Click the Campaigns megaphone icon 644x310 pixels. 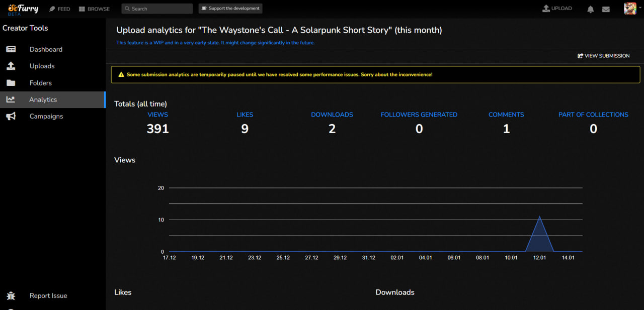(11, 116)
